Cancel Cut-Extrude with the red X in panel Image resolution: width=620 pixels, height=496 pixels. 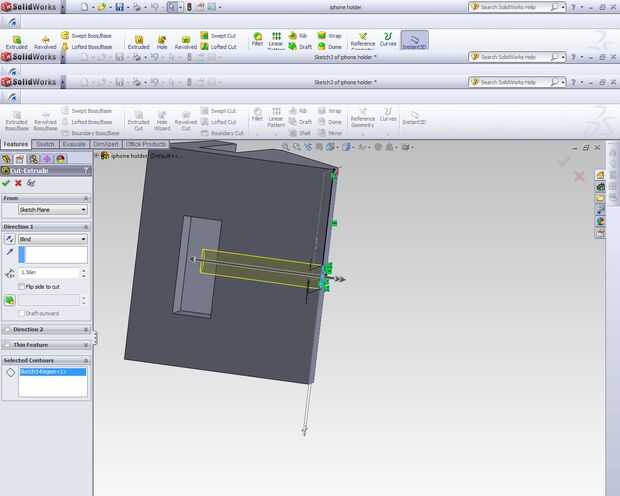tap(18, 183)
